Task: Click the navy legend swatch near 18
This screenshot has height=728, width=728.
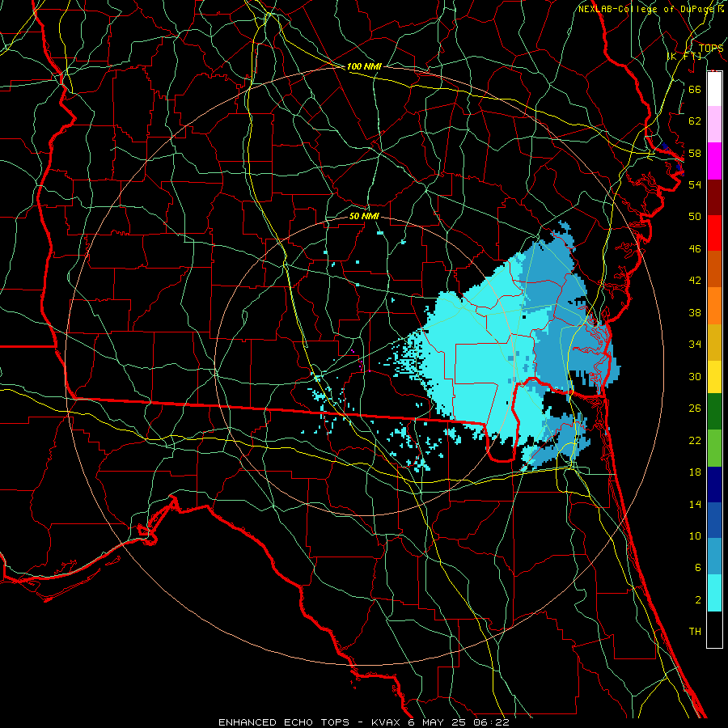Action: click(x=714, y=485)
